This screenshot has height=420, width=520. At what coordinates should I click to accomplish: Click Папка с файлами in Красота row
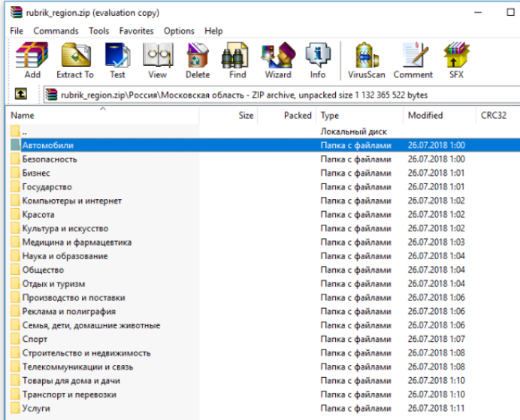click(x=356, y=214)
